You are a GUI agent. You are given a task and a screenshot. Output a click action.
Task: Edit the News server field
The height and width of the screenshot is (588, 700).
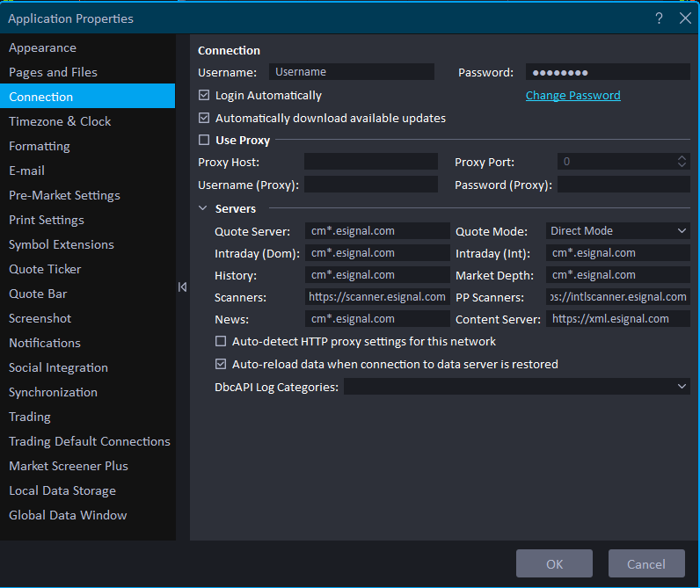[x=377, y=318]
